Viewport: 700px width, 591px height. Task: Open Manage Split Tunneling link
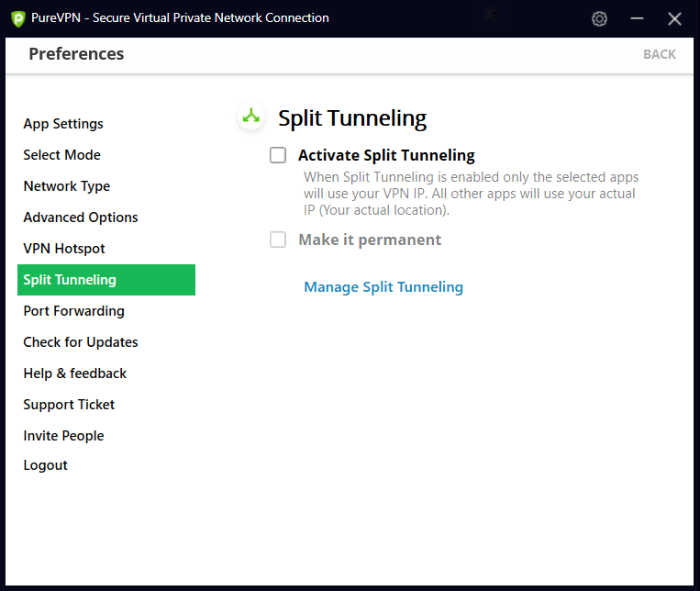tap(383, 287)
